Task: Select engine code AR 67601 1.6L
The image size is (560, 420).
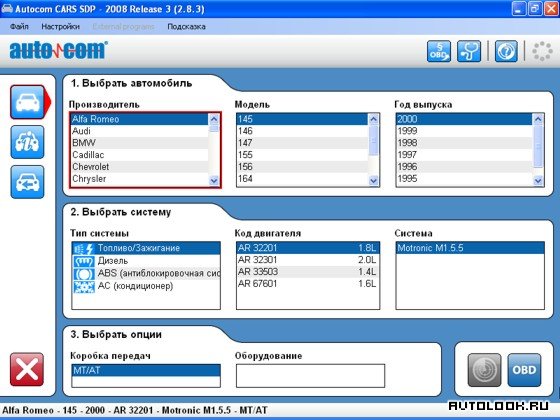Action: [308, 284]
